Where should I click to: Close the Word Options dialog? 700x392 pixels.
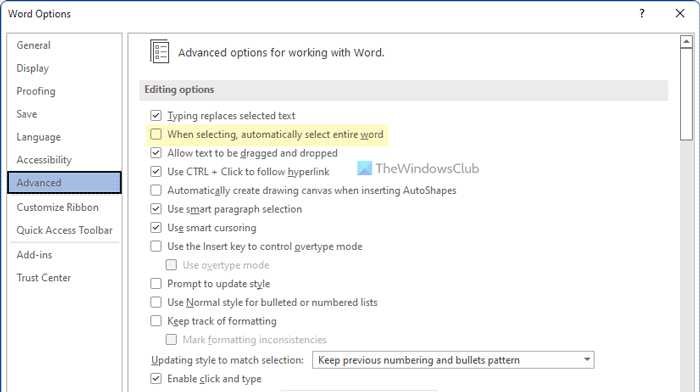679,13
